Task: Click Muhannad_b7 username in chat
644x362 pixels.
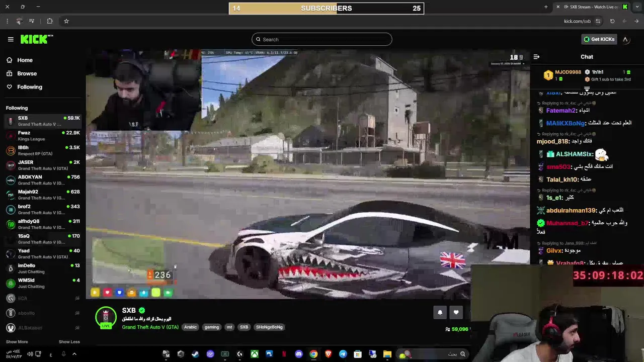Action: click(x=567, y=223)
